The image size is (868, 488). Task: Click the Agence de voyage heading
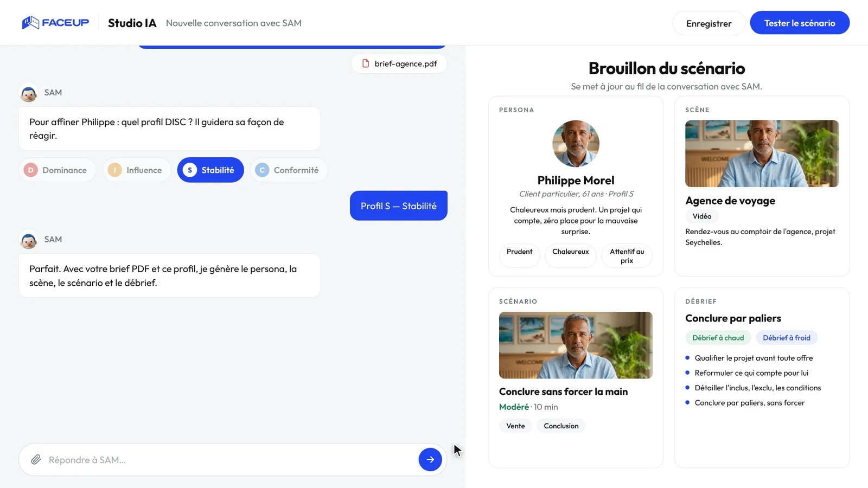click(x=730, y=201)
